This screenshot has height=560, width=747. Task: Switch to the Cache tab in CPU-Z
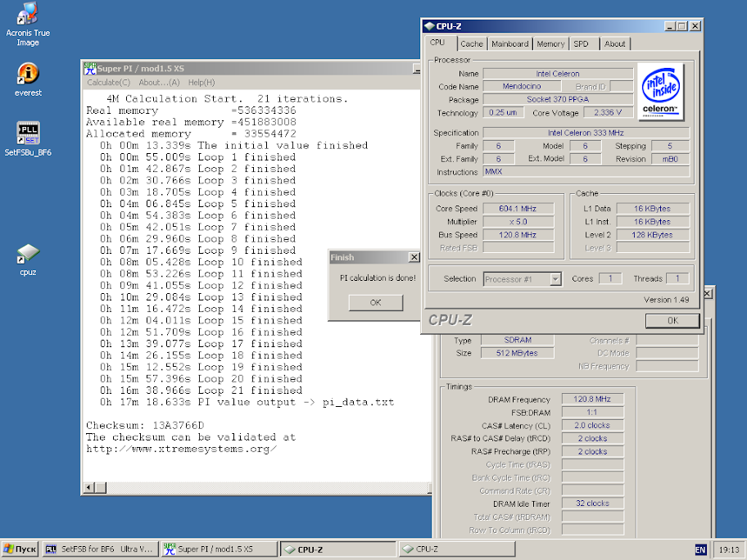click(x=472, y=44)
